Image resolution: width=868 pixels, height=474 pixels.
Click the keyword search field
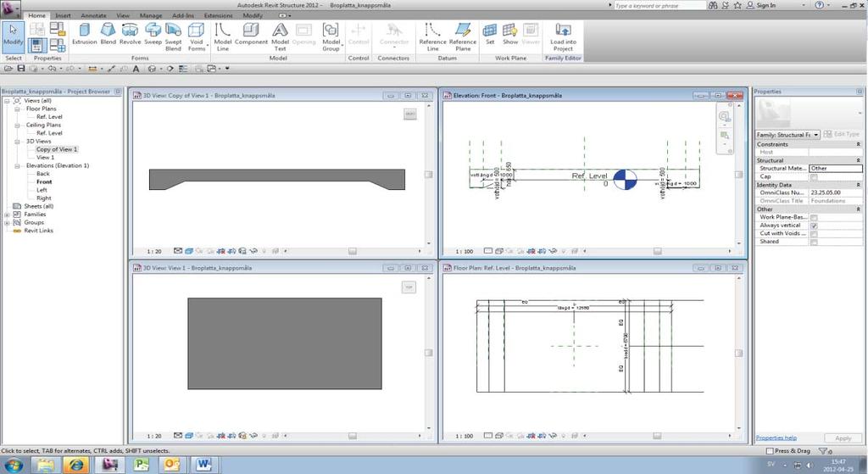(x=659, y=6)
